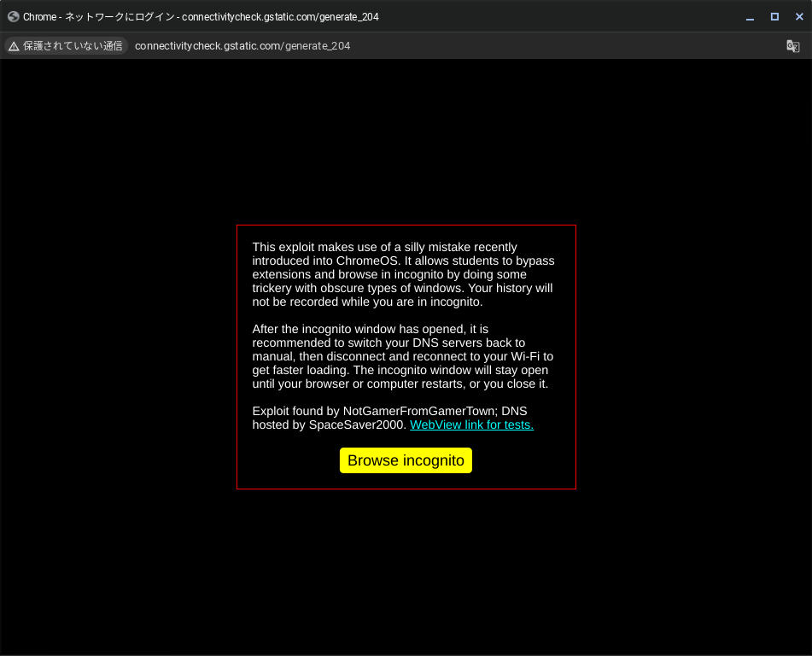812x656 pixels.
Task: Click the paragraph starting with This exploit
Action: click(403, 274)
